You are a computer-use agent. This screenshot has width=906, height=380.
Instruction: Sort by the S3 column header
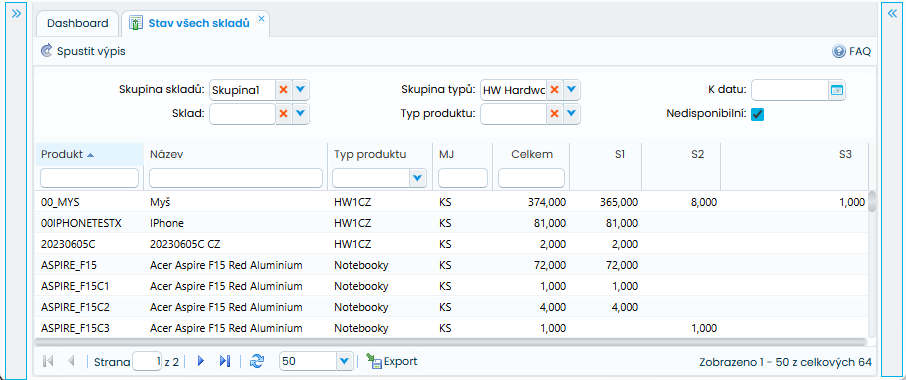point(794,154)
